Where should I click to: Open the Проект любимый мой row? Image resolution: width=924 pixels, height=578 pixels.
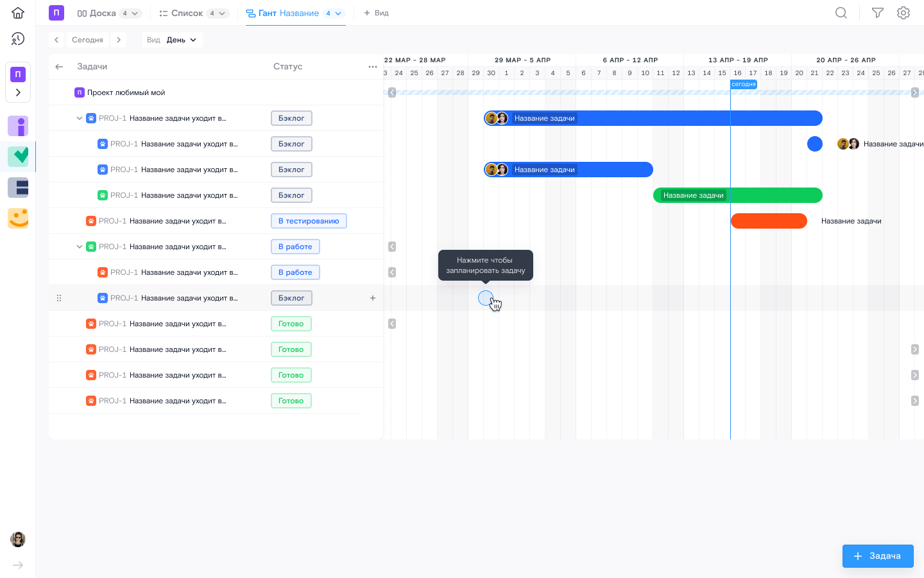(216, 92)
